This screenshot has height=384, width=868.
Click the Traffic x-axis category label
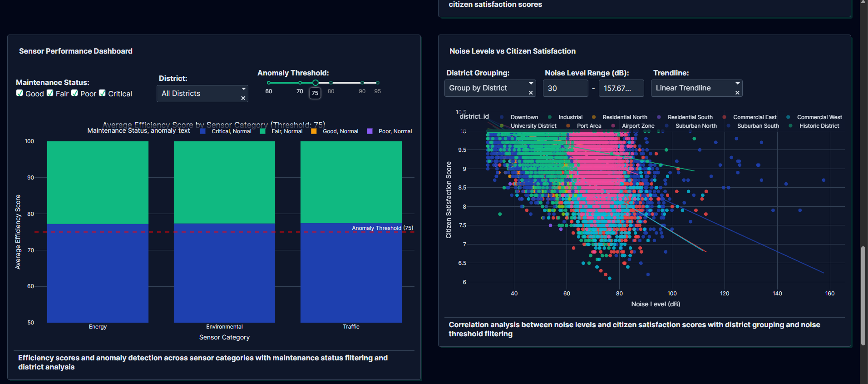(351, 327)
